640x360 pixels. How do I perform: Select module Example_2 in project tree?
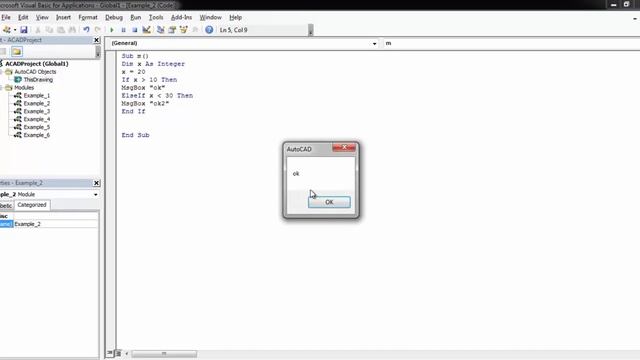click(36, 103)
